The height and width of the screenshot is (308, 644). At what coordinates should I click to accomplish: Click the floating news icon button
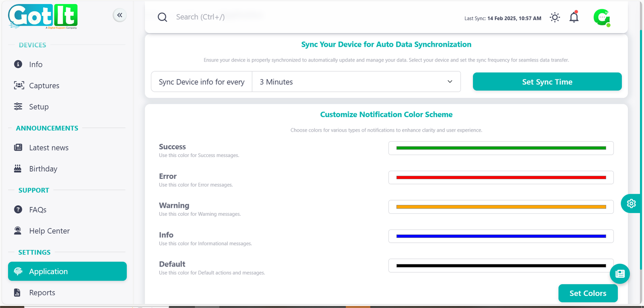(x=620, y=274)
